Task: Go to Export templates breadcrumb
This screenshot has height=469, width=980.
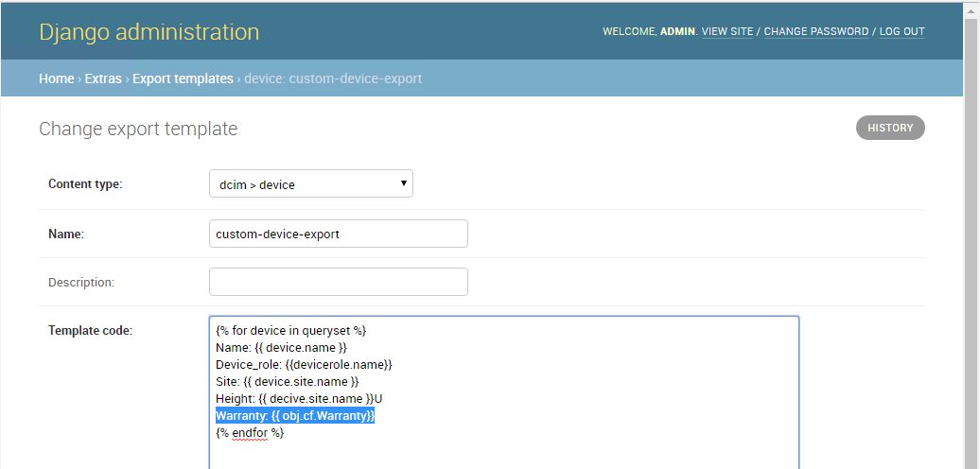Action: pyautogui.click(x=183, y=78)
